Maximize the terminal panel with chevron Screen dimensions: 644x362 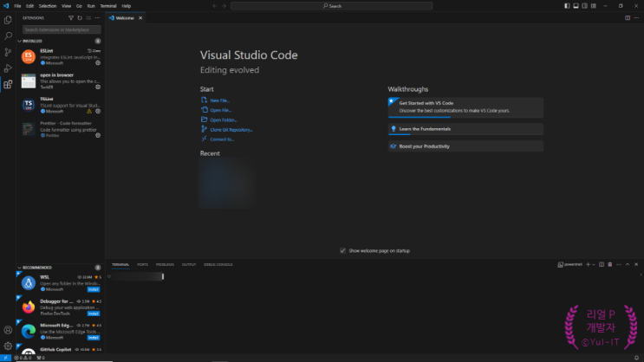(628, 265)
